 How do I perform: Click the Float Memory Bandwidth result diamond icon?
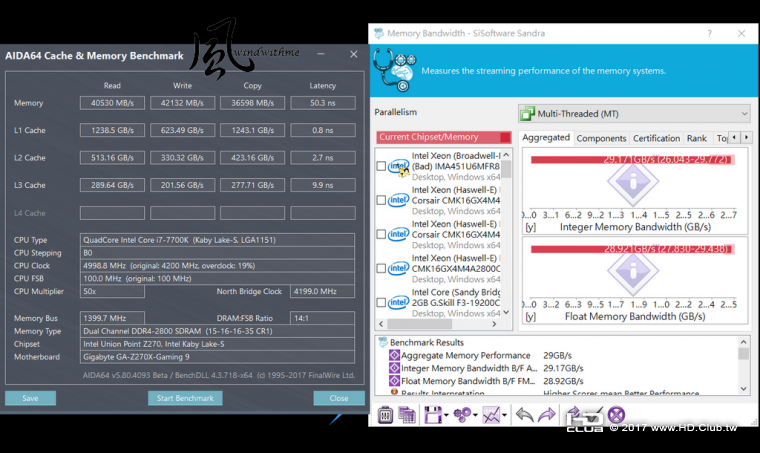click(x=395, y=381)
